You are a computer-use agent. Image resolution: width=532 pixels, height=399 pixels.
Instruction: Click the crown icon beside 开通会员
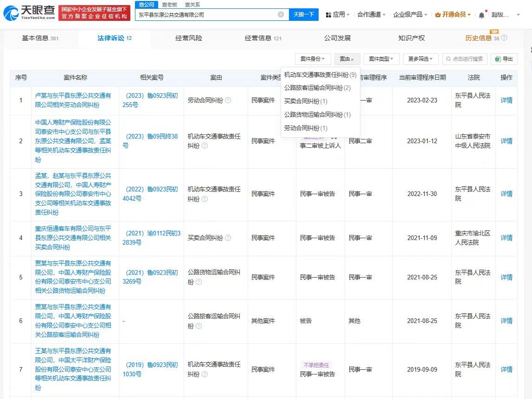pyautogui.click(x=439, y=14)
